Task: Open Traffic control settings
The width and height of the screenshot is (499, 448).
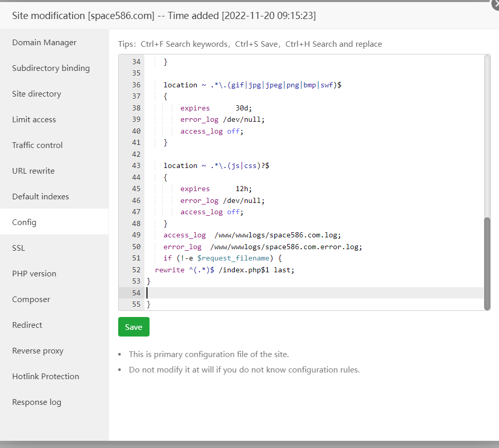Action: coord(37,145)
